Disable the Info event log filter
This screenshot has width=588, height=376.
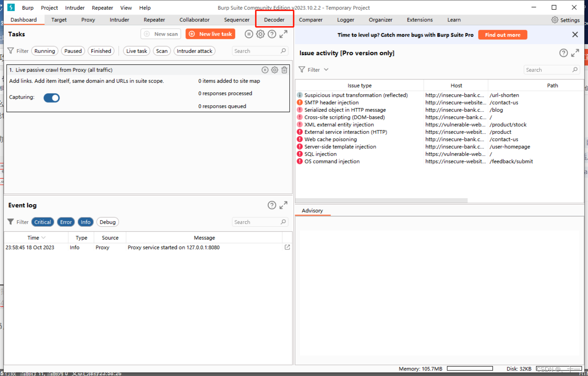(86, 222)
